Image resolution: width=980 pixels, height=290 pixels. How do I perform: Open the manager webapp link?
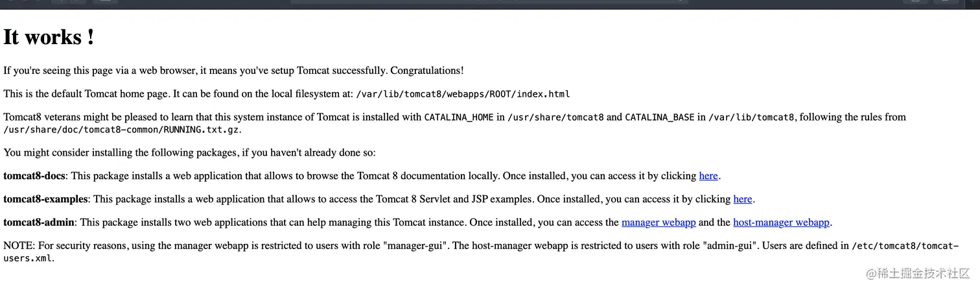[659, 223]
